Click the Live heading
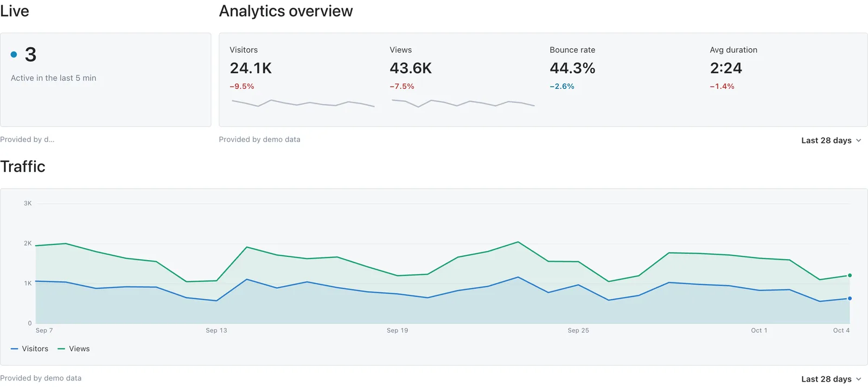The width and height of the screenshot is (868, 387). [x=15, y=11]
